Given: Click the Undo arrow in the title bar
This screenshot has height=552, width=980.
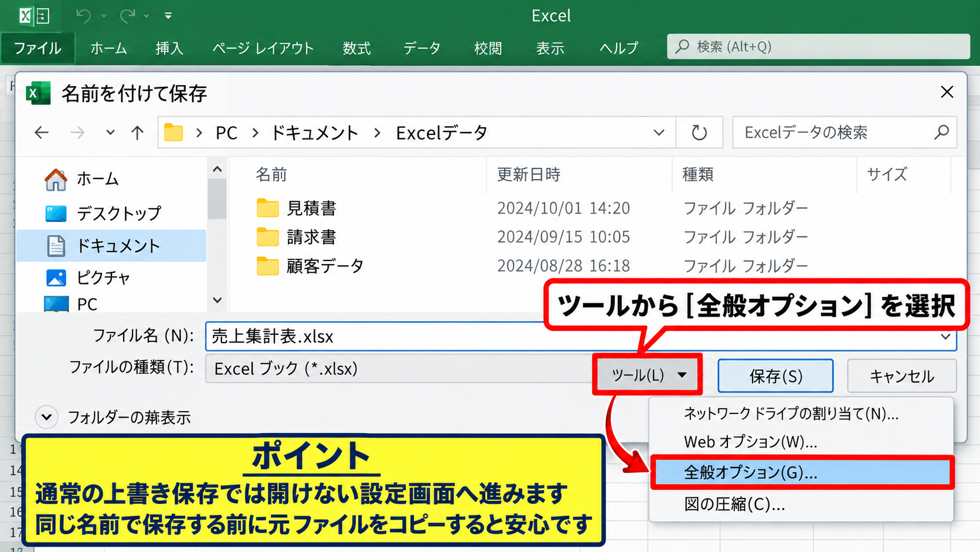Looking at the screenshot, I should pos(83,16).
